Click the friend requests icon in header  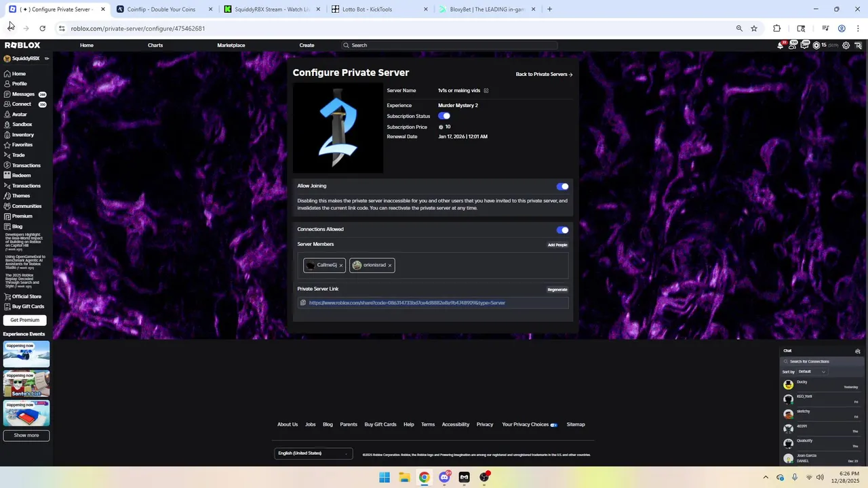click(792, 46)
